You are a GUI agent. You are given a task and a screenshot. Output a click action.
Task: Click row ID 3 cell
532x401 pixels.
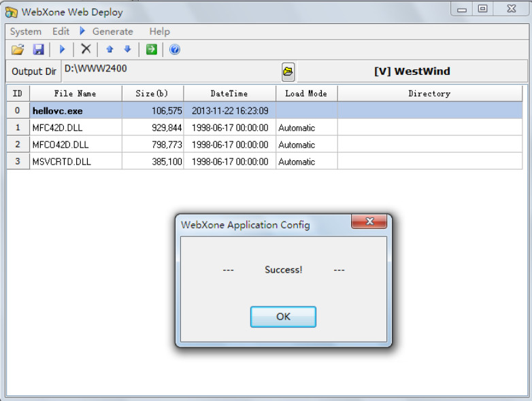(x=18, y=161)
